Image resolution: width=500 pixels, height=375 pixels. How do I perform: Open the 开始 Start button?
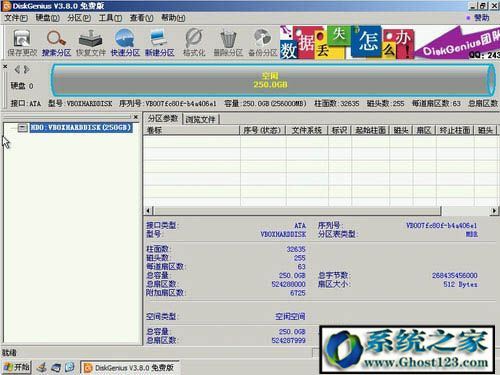click(17, 367)
